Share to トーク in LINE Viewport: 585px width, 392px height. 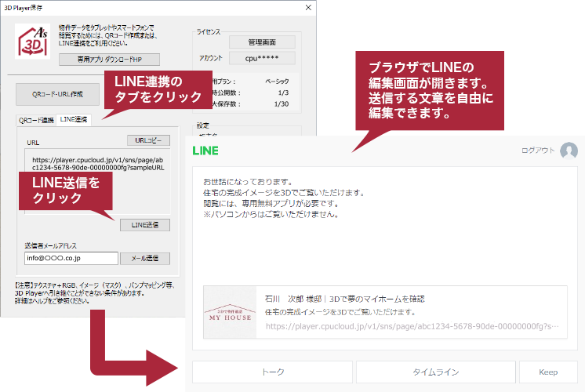[272, 372]
